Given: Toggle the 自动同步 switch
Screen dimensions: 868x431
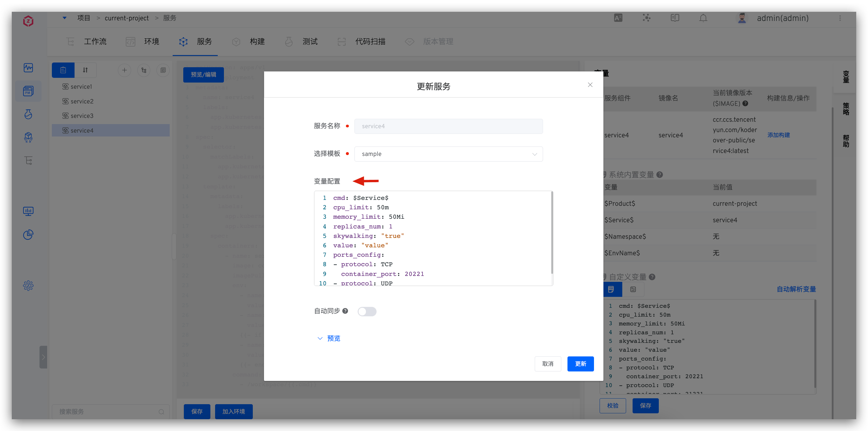Looking at the screenshot, I should (x=367, y=311).
